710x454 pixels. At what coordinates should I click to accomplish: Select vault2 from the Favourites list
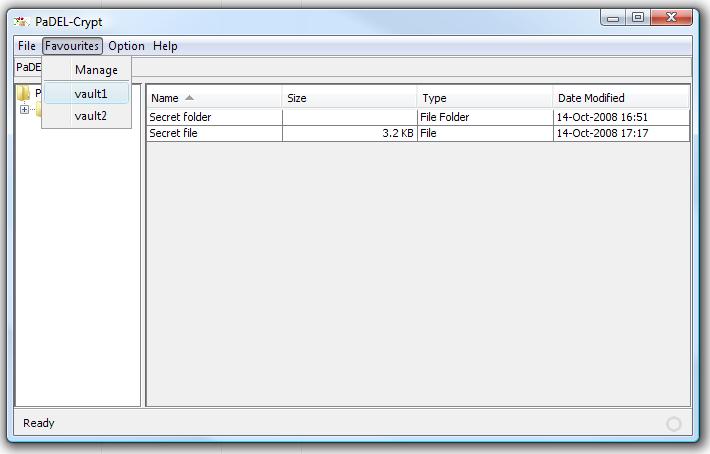[x=90, y=116]
